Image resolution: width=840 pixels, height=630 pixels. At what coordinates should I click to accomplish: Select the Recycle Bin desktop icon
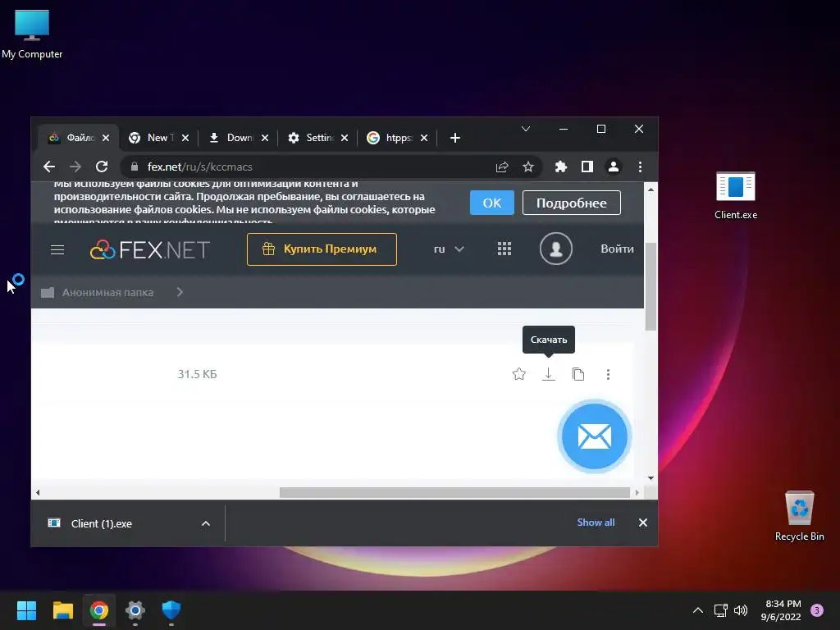click(799, 516)
